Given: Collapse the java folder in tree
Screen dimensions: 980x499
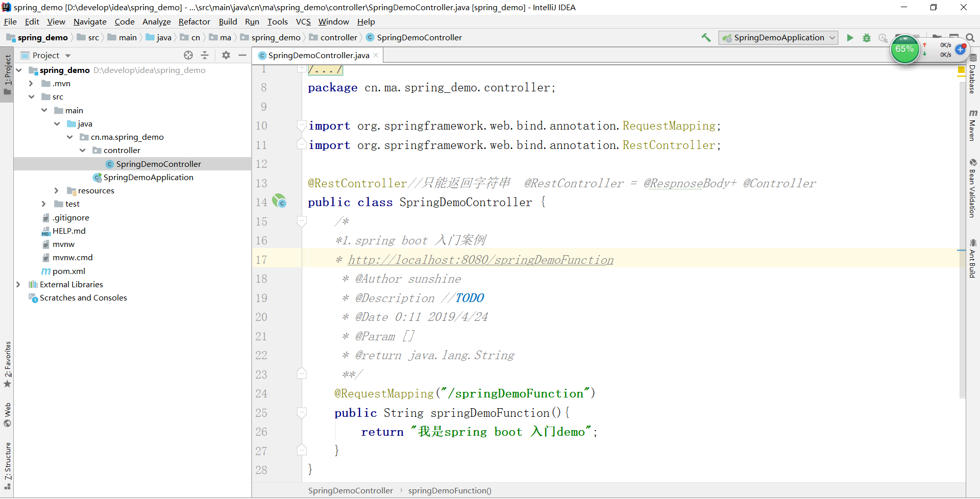Looking at the screenshot, I should click(57, 123).
